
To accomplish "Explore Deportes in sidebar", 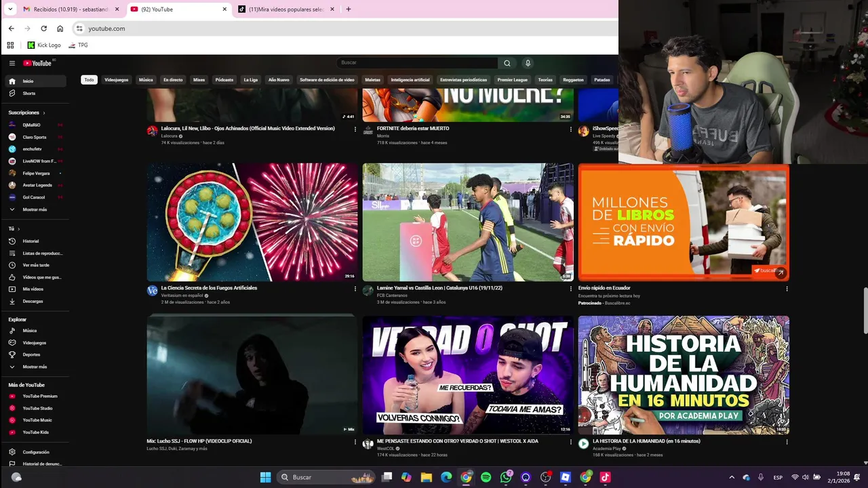I will coord(34,354).
